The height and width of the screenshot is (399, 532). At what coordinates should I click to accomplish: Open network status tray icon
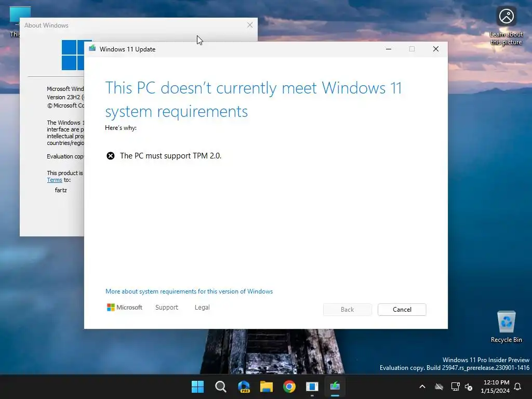click(x=455, y=387)
